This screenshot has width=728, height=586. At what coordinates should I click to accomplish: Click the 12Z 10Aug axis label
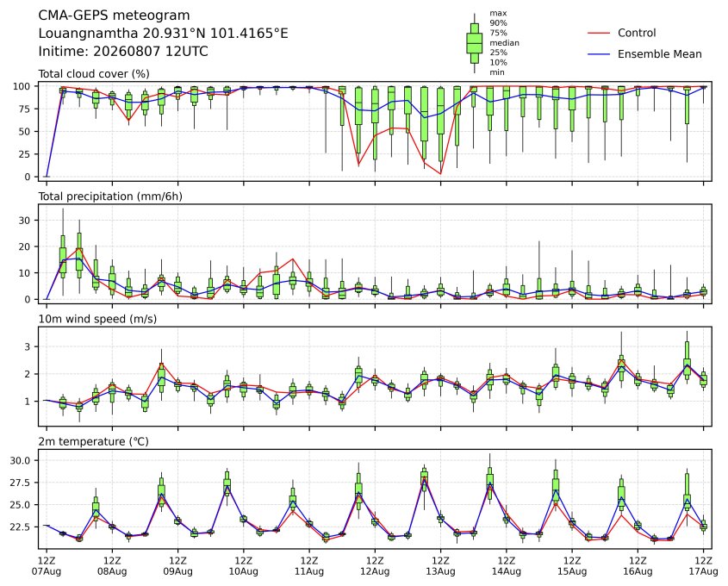pyautogui.click(x=243, y=566)
